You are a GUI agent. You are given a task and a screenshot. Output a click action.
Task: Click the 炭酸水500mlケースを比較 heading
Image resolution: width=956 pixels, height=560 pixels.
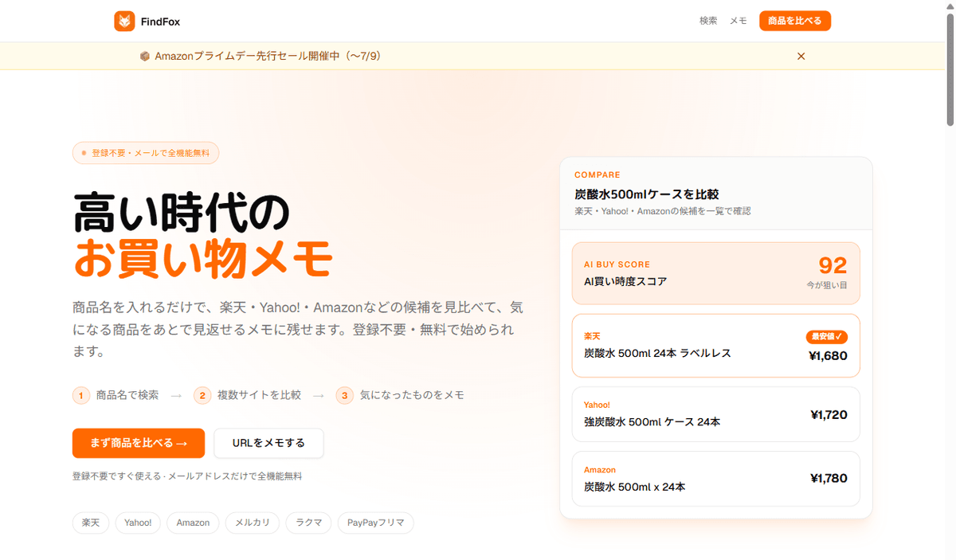(647, 194)
